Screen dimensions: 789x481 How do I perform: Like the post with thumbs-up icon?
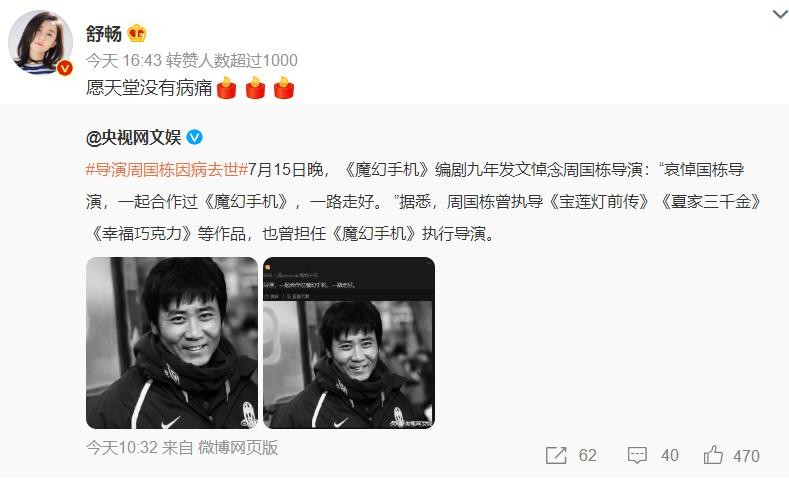coord(713,455)
